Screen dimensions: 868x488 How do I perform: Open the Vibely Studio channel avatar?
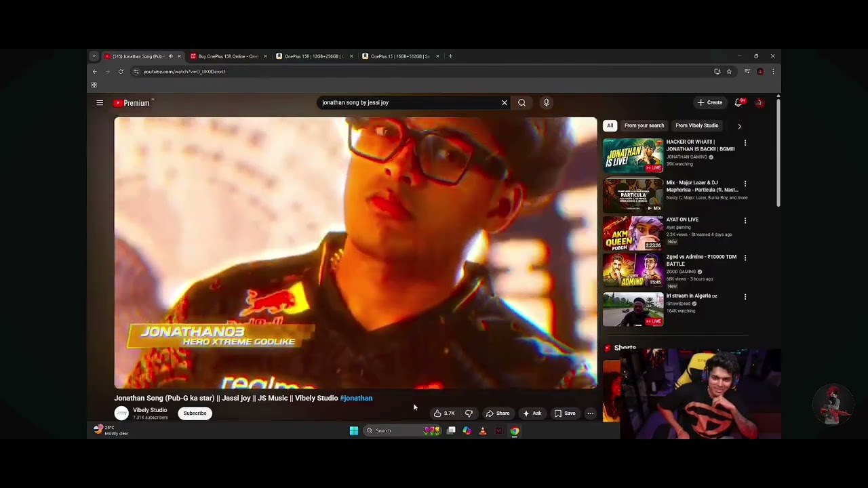point(121,413)
